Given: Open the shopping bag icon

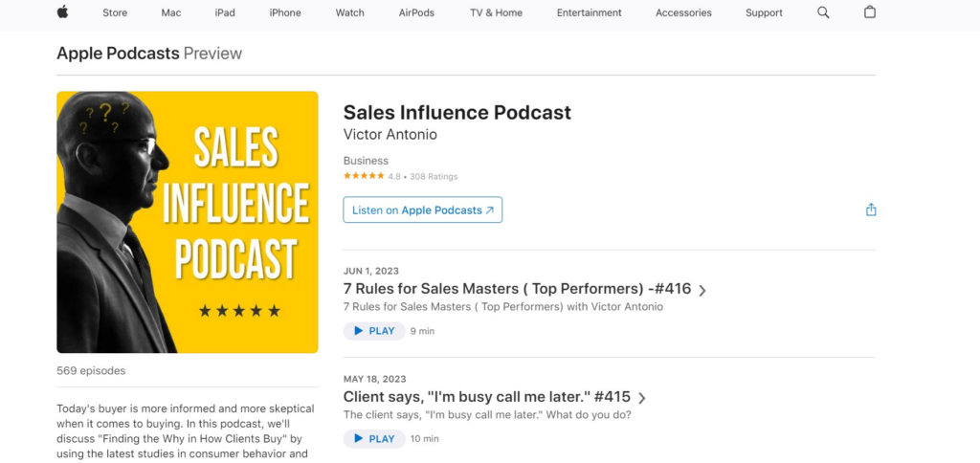Looking at the screenshot, I should click(869, 11).
